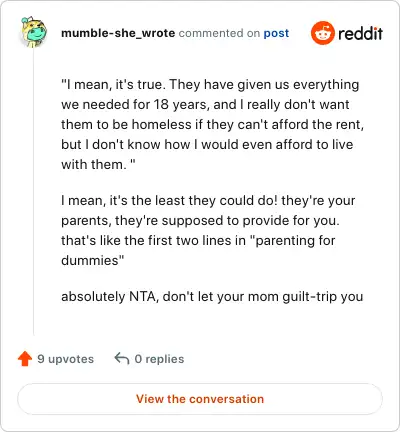Click the gray "commented on" text
This screenshot has height=432, width=400.
tap(219, 33)
